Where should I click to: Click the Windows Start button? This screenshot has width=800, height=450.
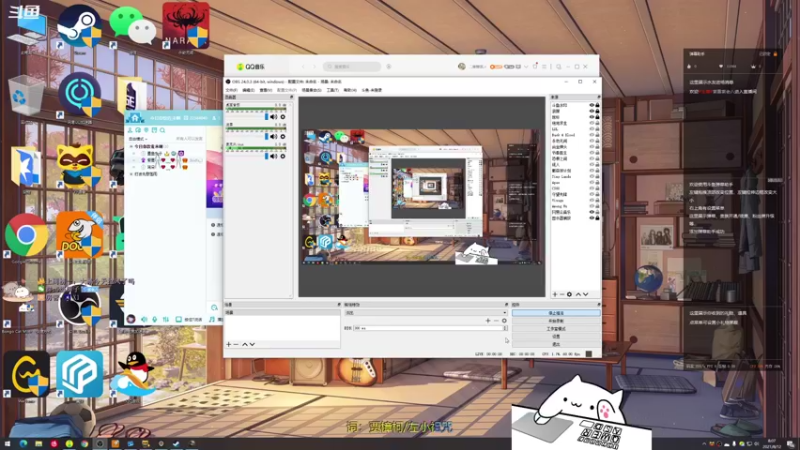[x=7, y=444]
